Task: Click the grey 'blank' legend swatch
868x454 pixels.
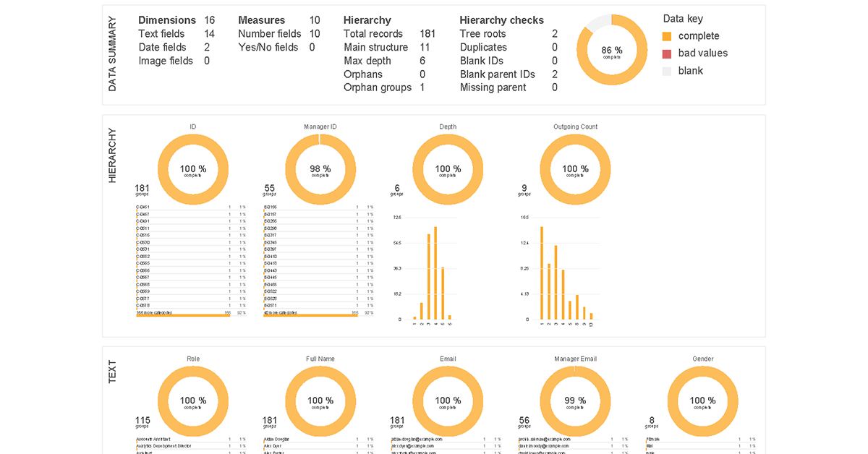Action: [667, 71]
